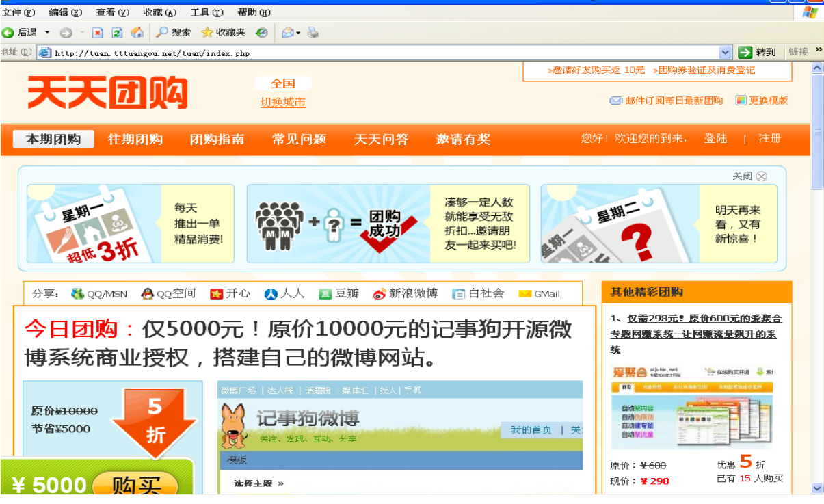Image resolution: width=824 pixels, height=504 pixels.
Task: Share through GMail envelope icon
Action: (525, 294)
